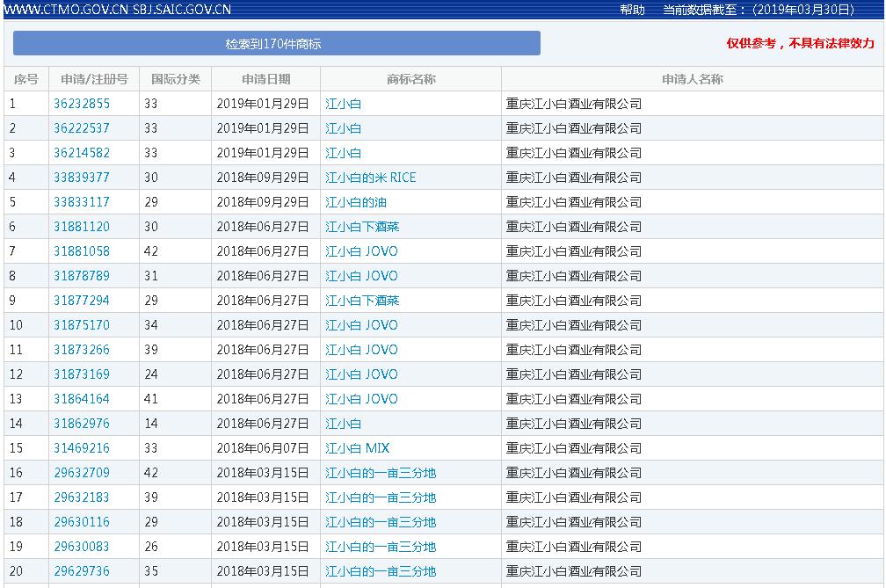886x588 pixels.
Task: Click the 申请日期 column header
Action: (x=266, y=79)
